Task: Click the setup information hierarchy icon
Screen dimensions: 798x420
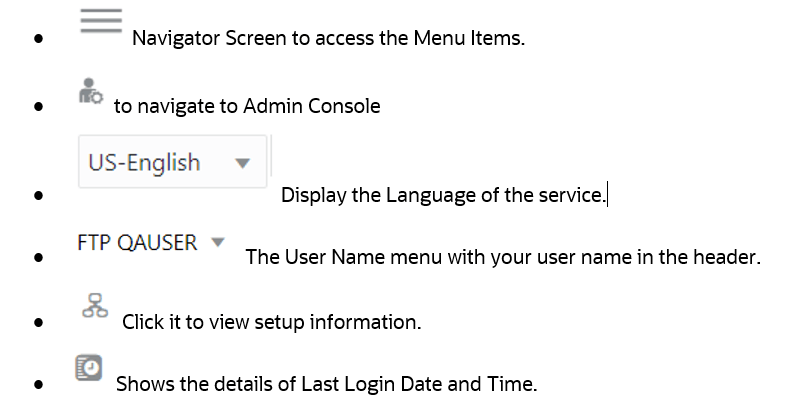Action: [x=93, y=307]
